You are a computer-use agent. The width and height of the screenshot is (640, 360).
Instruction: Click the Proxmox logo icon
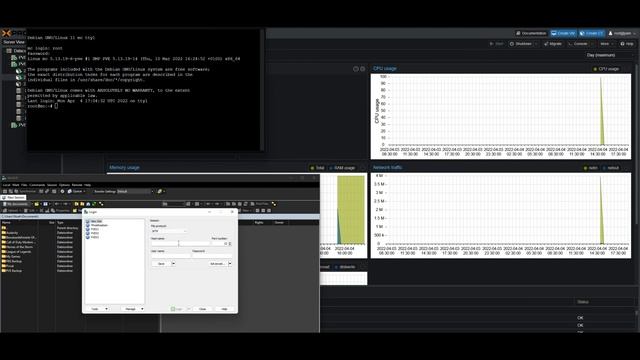[6, 33]
